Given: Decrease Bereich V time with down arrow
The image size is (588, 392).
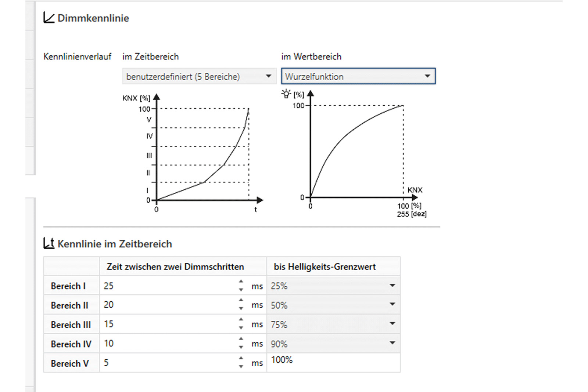Looking at the screenshot, I should pos(241,367).
